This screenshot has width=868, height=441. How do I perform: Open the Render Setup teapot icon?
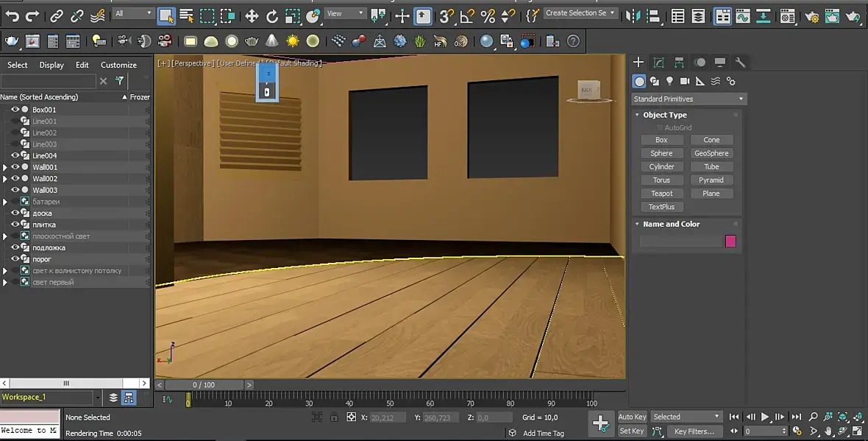tap(811, 15)
